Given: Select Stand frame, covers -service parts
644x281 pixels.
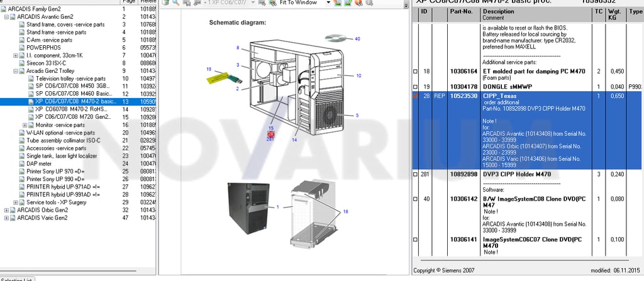Looking at the screenshot, I should coord(65,25).
